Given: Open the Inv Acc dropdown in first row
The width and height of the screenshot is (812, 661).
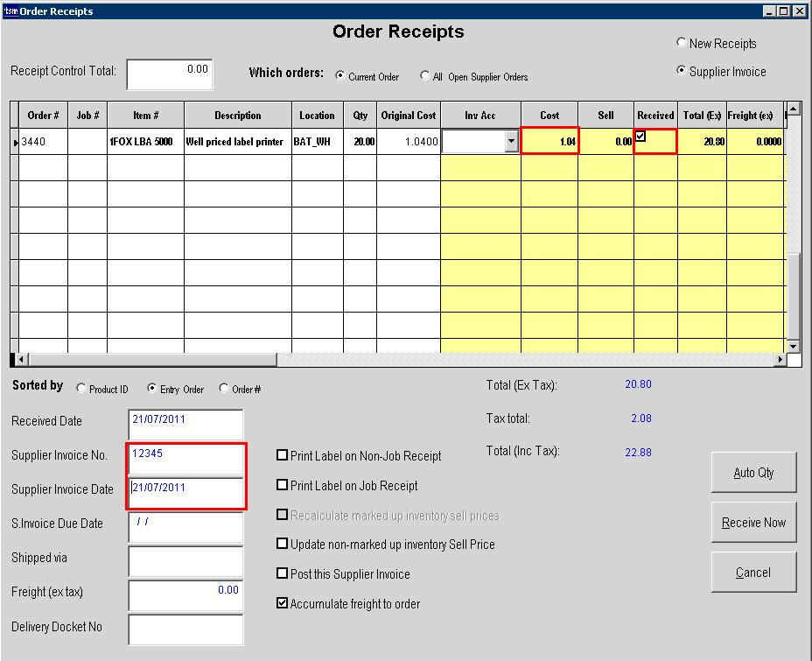Looking at the screenshot, I should coord(511,141).
